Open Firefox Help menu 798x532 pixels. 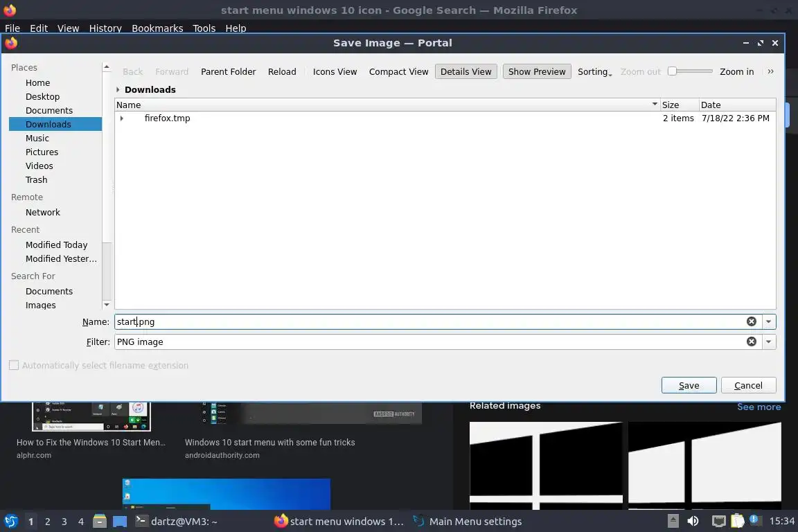tap(236, 28)
